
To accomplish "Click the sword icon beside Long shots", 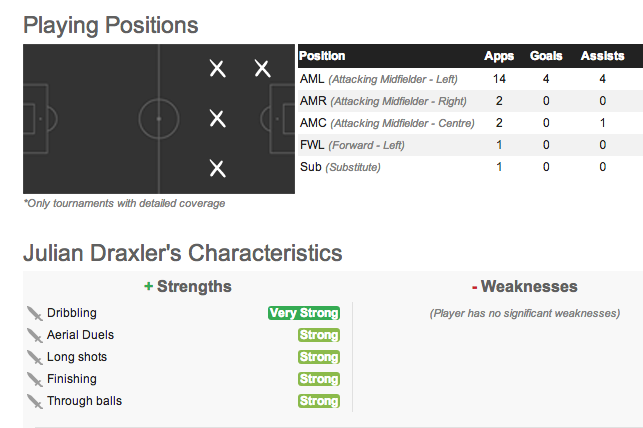I will (x=35, y=358).
